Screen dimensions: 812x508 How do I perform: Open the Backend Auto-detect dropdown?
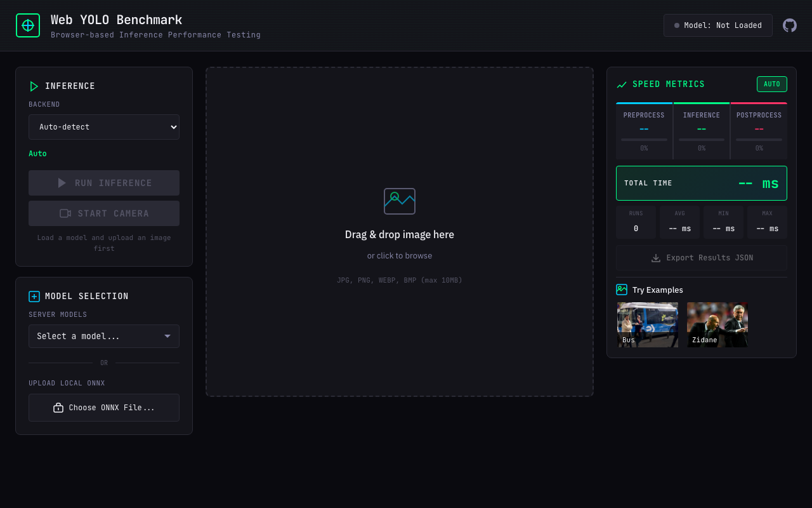click(104, 127)
